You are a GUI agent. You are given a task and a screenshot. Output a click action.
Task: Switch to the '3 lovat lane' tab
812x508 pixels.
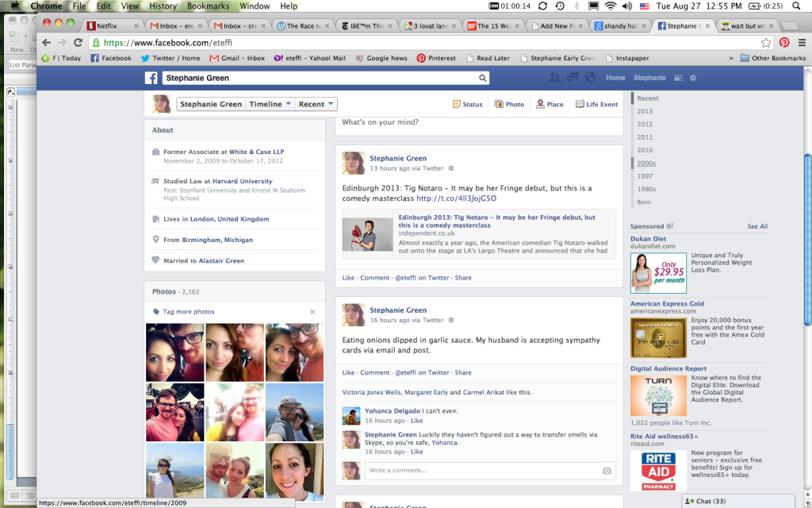[430, 26]
